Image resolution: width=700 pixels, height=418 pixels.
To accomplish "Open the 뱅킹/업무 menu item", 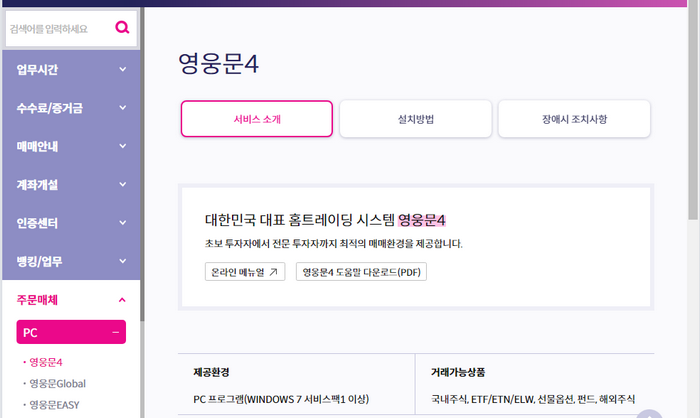I will point(71,261).
